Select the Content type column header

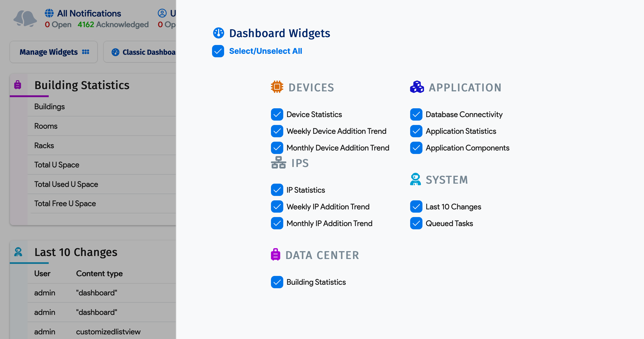[x=99, y=273]
